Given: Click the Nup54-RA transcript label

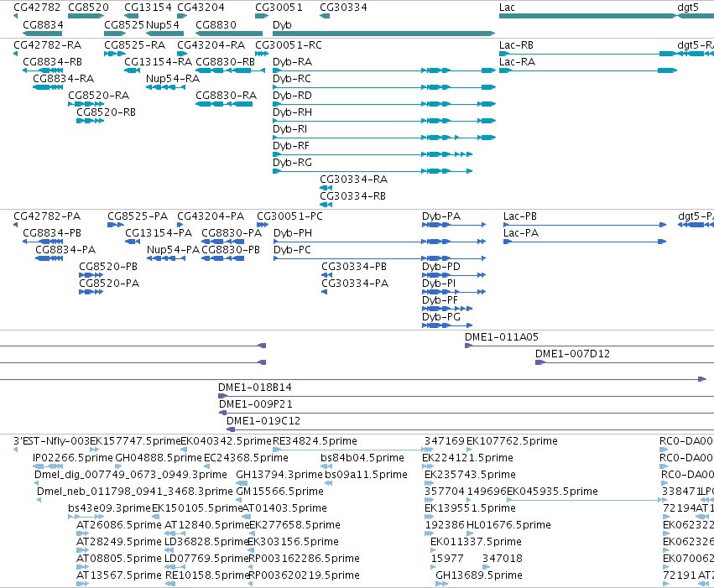Looking at the screenshot, I should (173, 79).
